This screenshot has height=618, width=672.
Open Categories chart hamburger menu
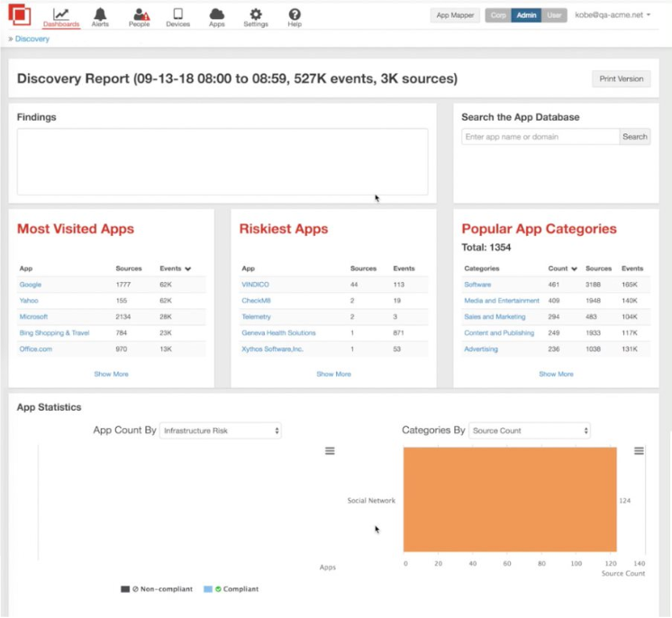pyautogui.click(x=639, y=450)
